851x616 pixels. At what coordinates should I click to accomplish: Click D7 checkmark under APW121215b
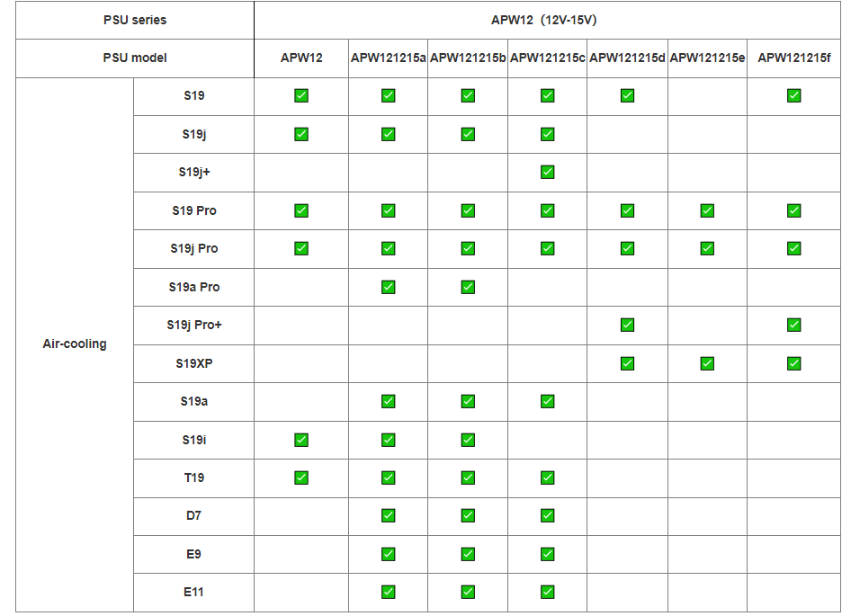tap(468, 515)
